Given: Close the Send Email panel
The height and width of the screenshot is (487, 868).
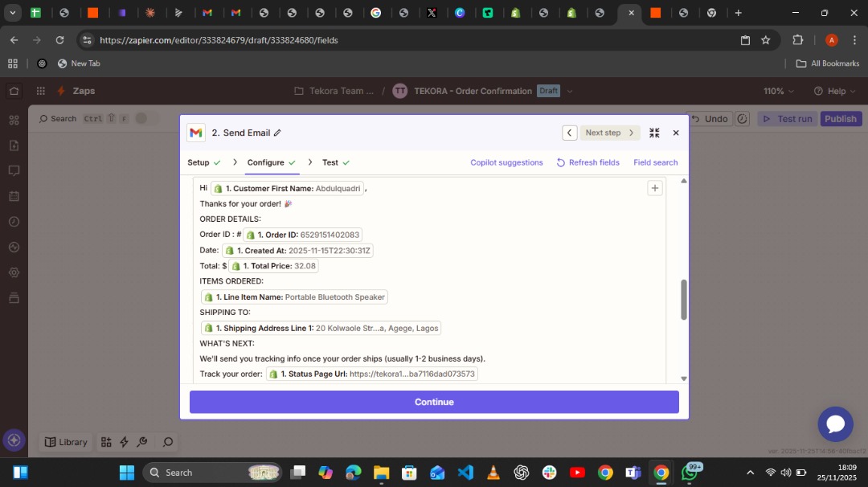Looking at the screenshot, I should click(675, 133).
